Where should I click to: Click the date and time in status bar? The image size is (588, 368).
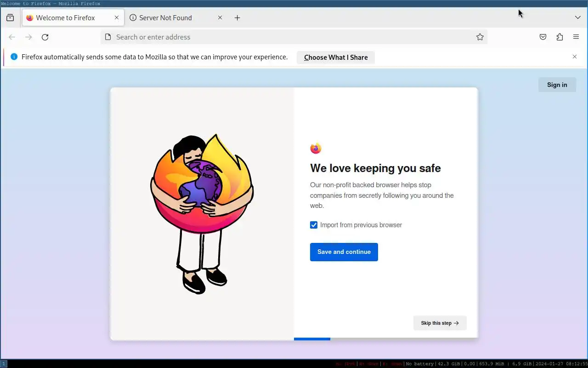point(561,364)
